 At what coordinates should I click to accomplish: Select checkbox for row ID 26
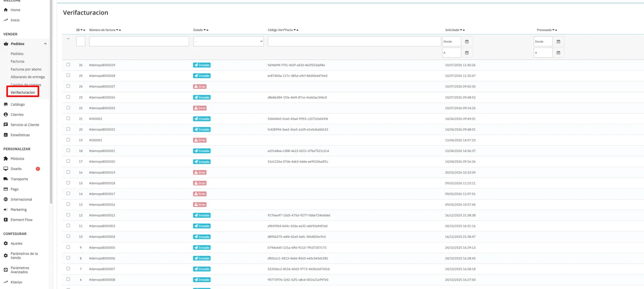pyautogui.click(x=68, y=65)
